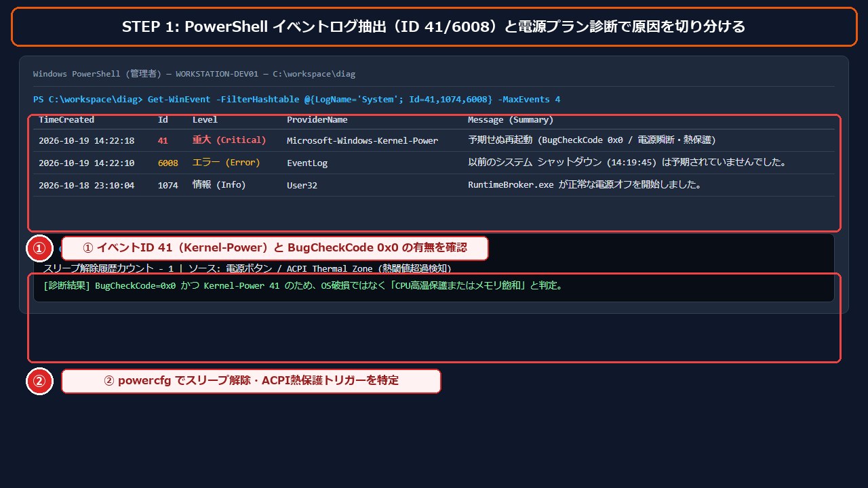Screen dimensions: 868x488
Task: Select timestamp 2026-10-19 14:22:18
Action: 86,140
